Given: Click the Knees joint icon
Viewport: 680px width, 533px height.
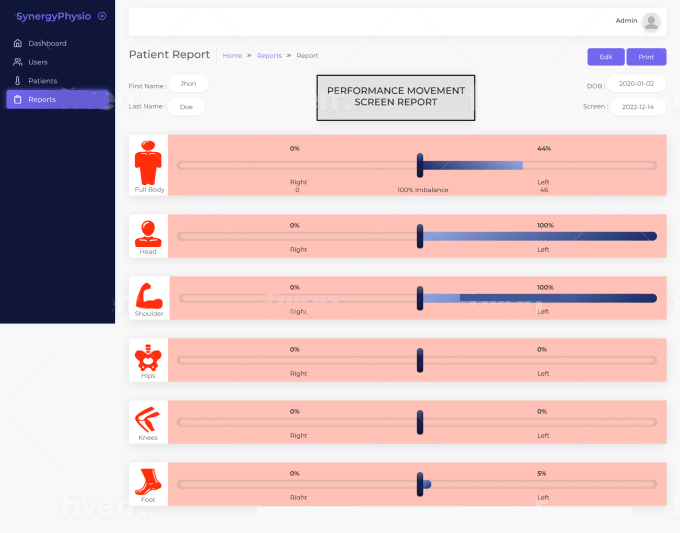Looking at the screenshot, I should 148,419.
